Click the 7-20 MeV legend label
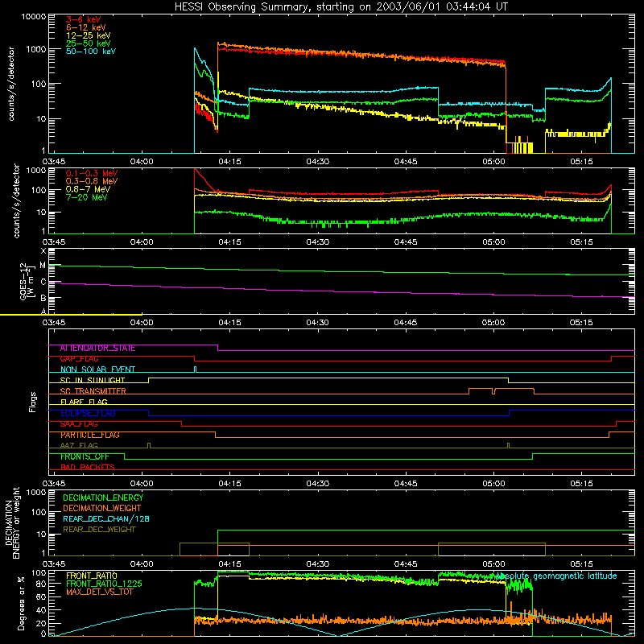The width and height of the screenshot is (644, 644). pos(87,197)
